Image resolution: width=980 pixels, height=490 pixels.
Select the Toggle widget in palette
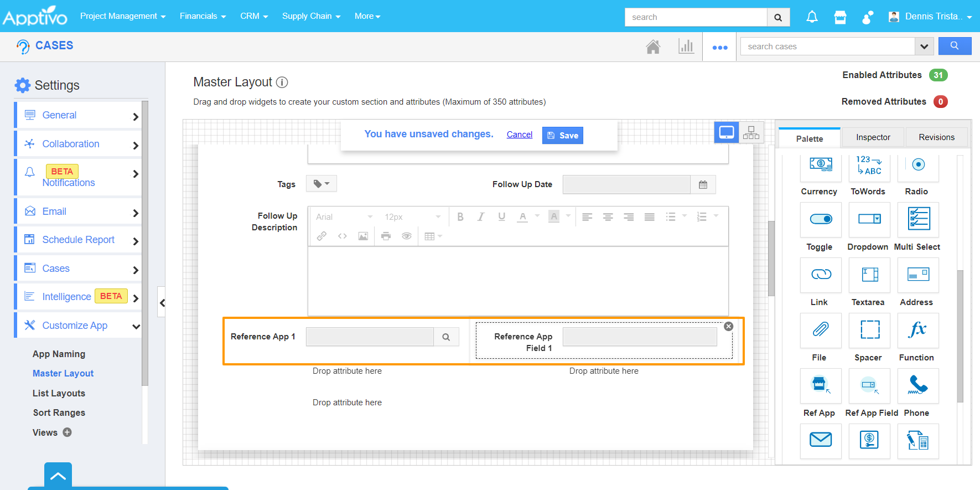pos(820,219)
